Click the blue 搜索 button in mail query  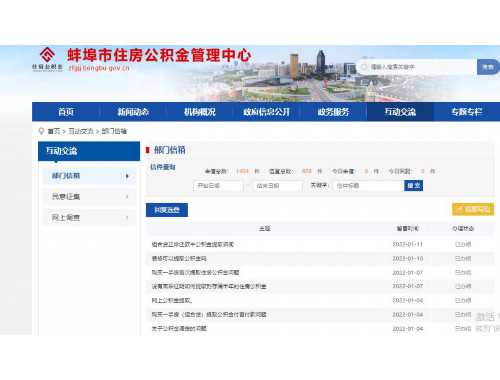click(414, 186)
